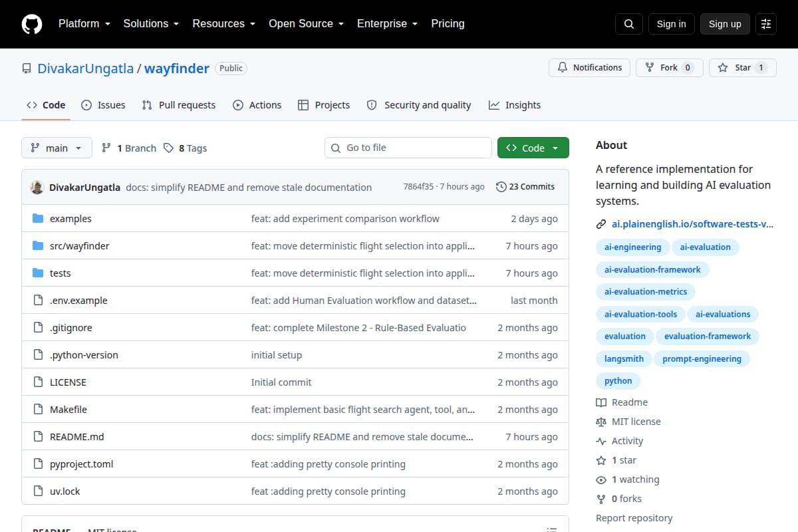The image size is (798, 532).
Task: Click the link icon beside the website URL
Action: 601,224
